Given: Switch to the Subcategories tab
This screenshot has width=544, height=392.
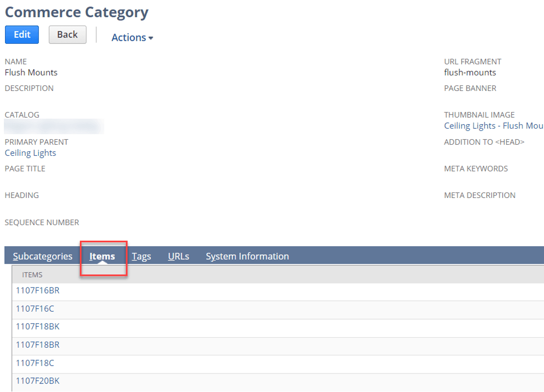Looking at the screenshot, I should click(x=43, y=256).
